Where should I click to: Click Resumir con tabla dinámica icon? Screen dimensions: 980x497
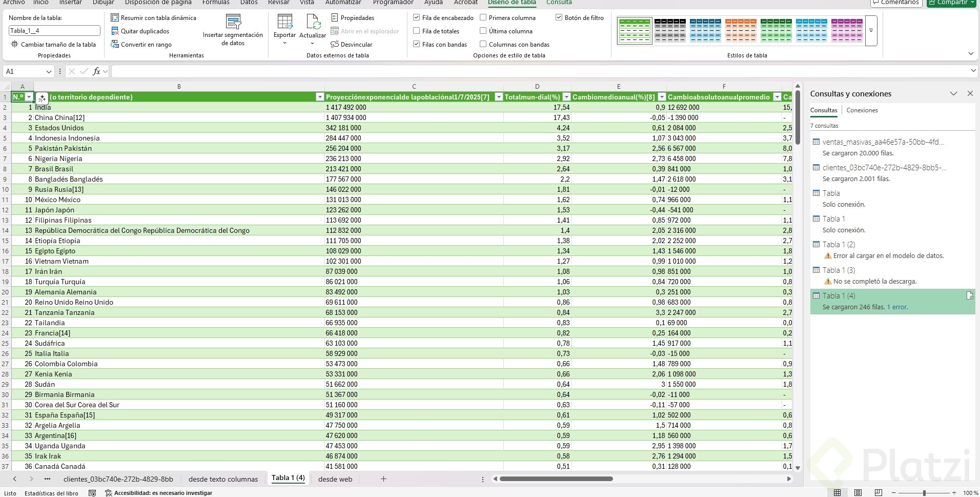pyautogui.click(x=115, y=18)
